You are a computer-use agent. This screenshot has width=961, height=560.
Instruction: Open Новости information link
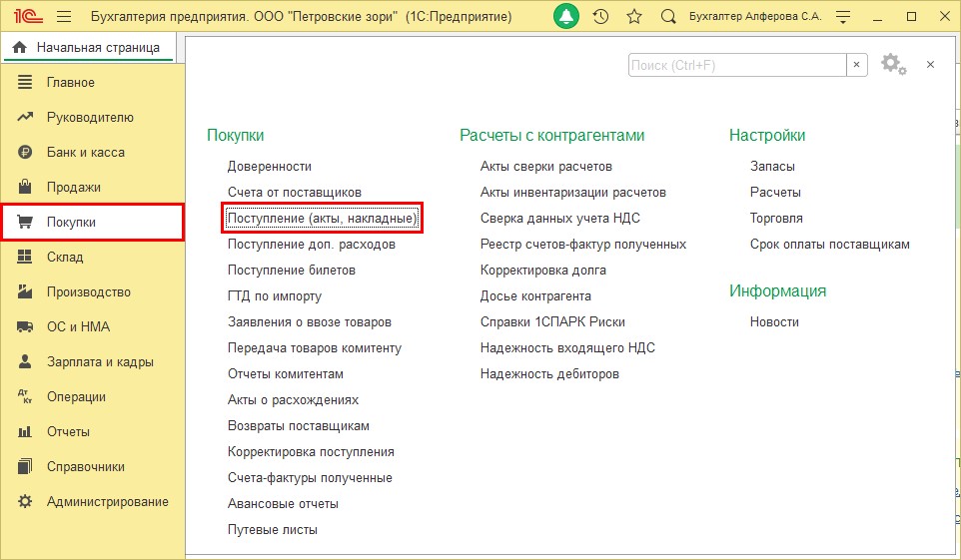click(774, 321)
